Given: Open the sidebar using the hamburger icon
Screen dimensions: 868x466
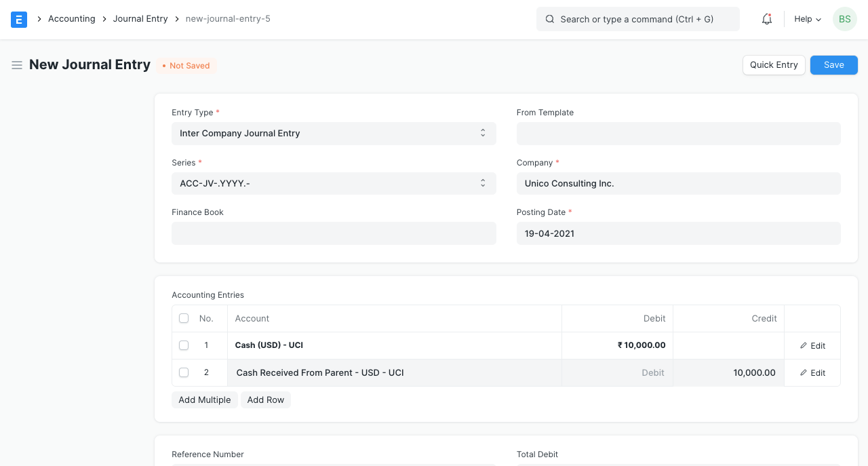Looking at the screenshot, I should coord(17,64).
